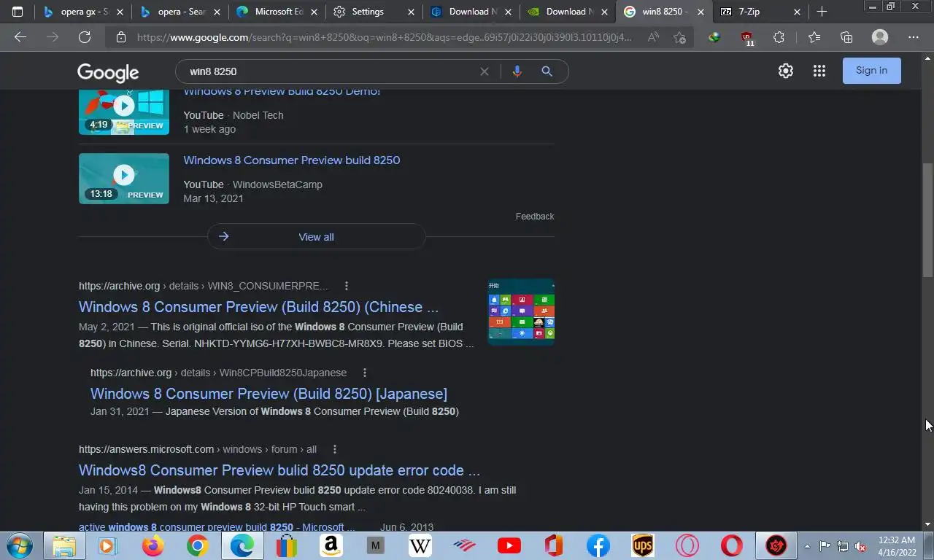Close the win8 8250 tab

coord(700,12)
